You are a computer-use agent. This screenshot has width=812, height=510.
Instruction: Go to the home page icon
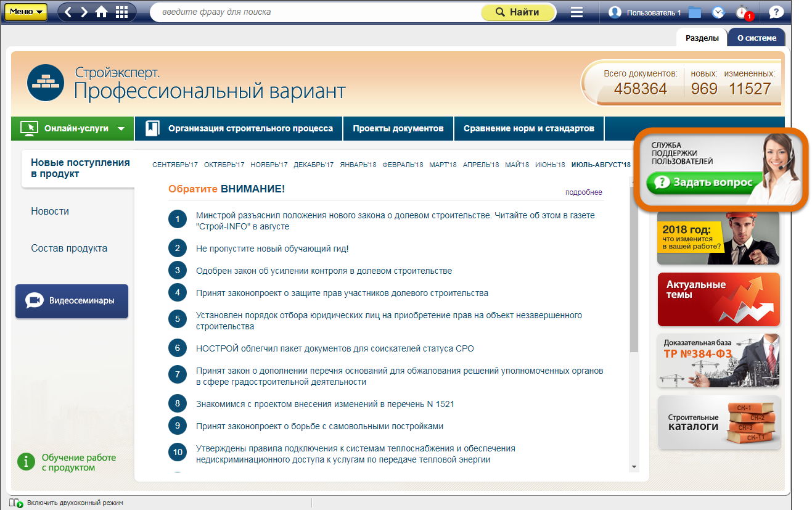click(x=102, y=12)
